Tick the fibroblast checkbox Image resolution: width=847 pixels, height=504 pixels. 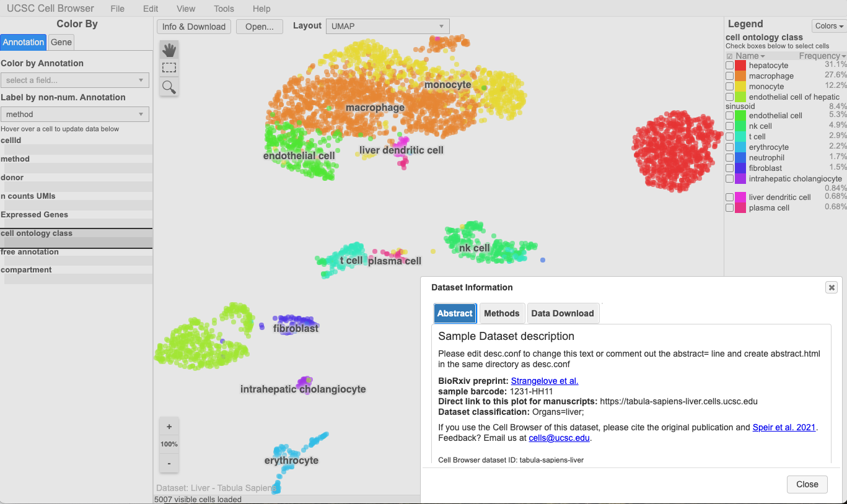tap(730, 168)
